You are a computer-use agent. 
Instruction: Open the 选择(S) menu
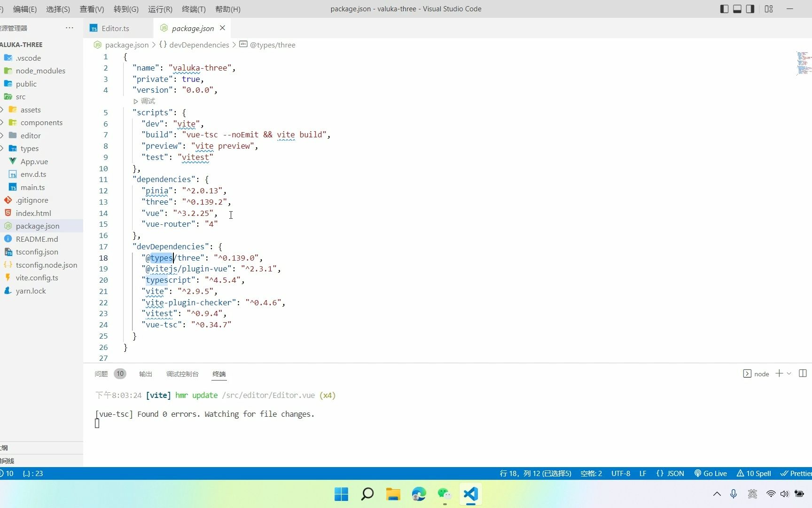click(x=58, y=9)
